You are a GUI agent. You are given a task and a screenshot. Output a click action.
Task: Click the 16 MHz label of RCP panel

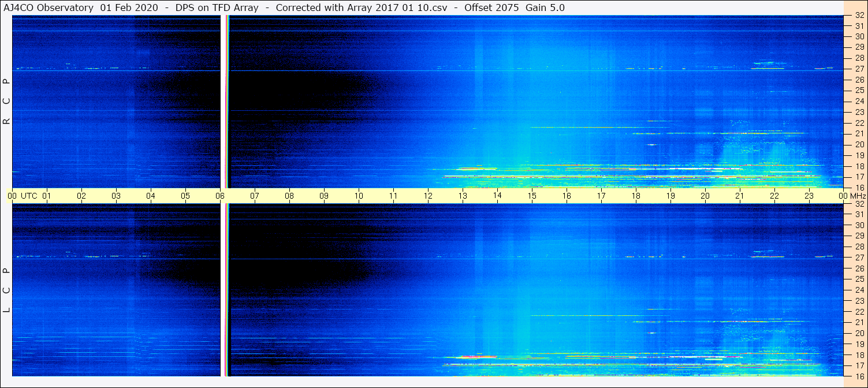tap(859, 188)
